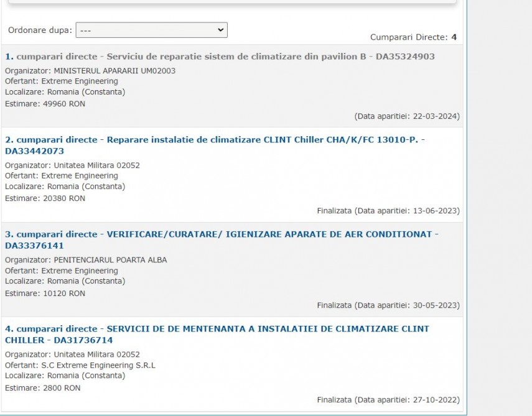Open listing 'Serviciu de reparatie sistem de climatizare' DA35324903
Viewport: 532px width, 416px height.
coord(220,57)
